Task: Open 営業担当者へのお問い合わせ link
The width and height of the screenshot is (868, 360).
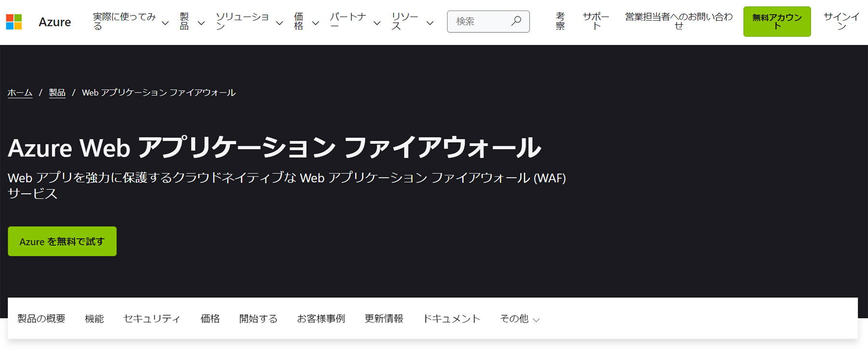Action: pyautogui.click(x=678, y=21)
